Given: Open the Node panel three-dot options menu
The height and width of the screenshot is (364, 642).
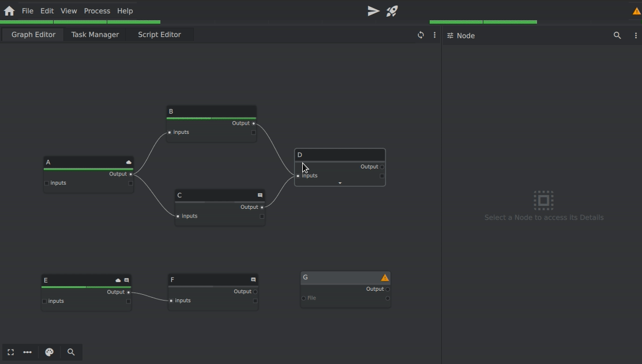Looking at the screenshot, I should pyautogui.click(x=636, y=36).
